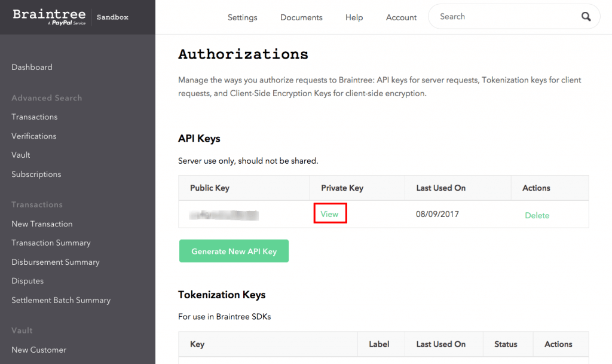Open the Account menu
612x364 pixels.
[x=401, y=18]
